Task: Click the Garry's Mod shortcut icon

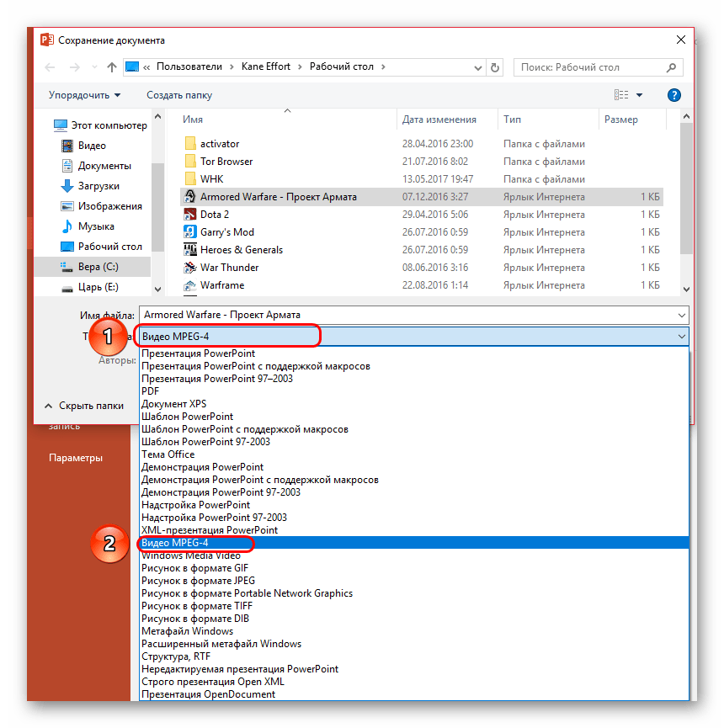Action: [x=190, y=231]
